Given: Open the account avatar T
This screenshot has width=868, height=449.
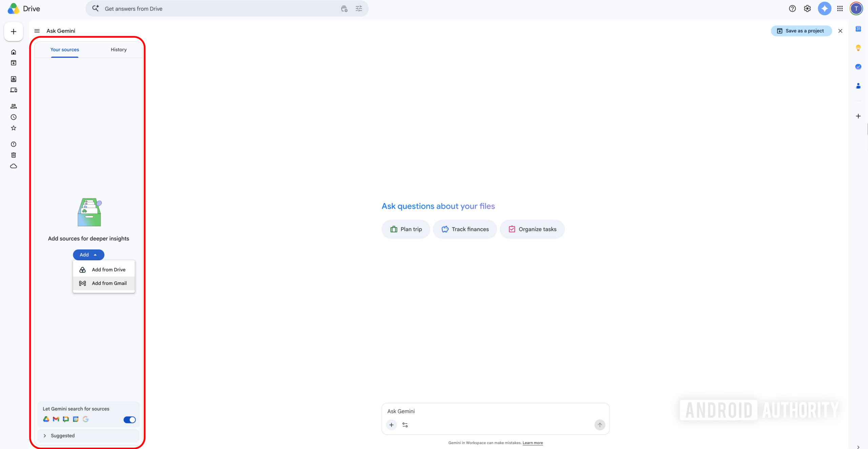Looking at the screenshot, I should coord(856,9).
